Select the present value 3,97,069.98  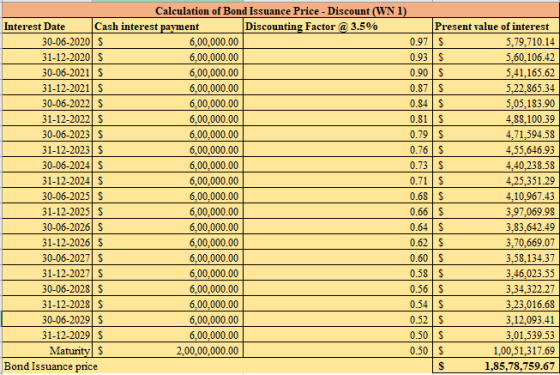496,211
